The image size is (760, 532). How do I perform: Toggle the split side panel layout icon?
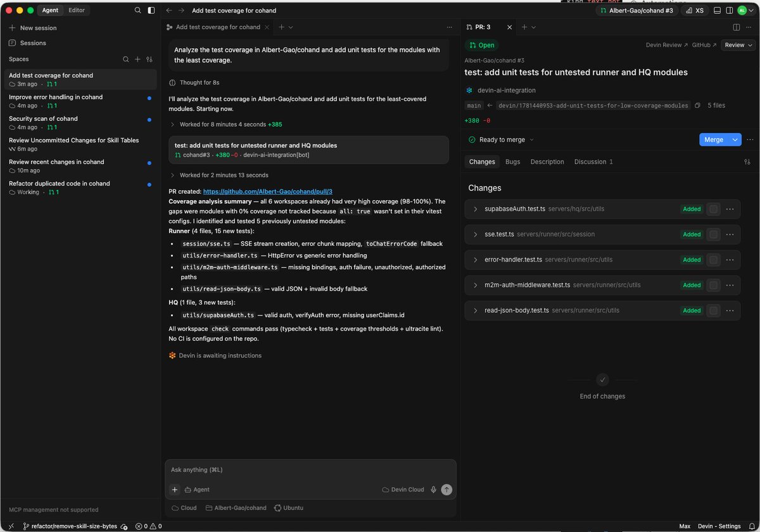[x=729, y=10]
